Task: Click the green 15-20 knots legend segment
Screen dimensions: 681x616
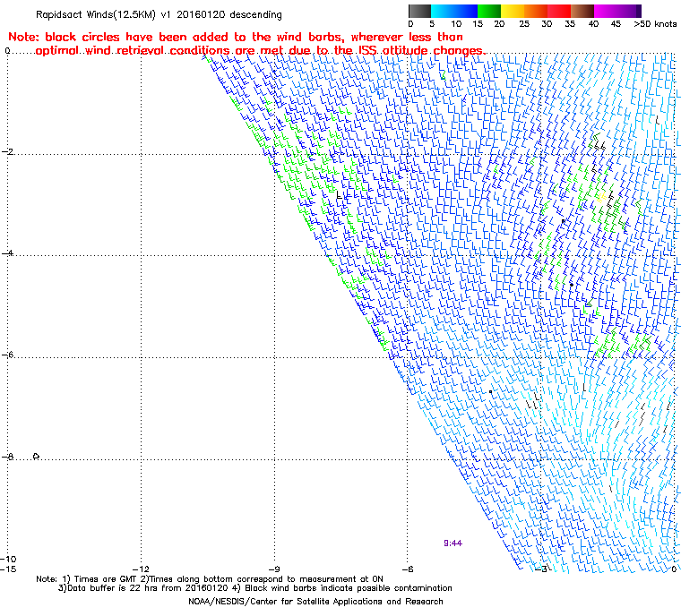Action: pos(489,11)
